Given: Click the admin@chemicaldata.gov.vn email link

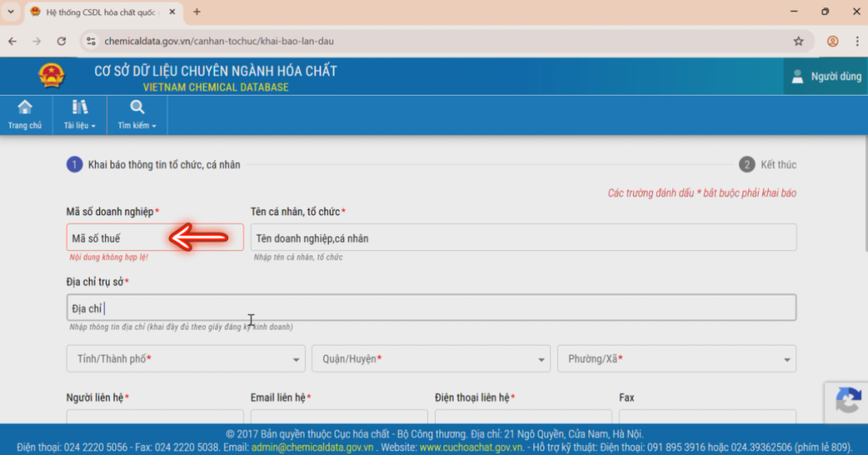Looking at the screenshot, I should pos(312,447).
